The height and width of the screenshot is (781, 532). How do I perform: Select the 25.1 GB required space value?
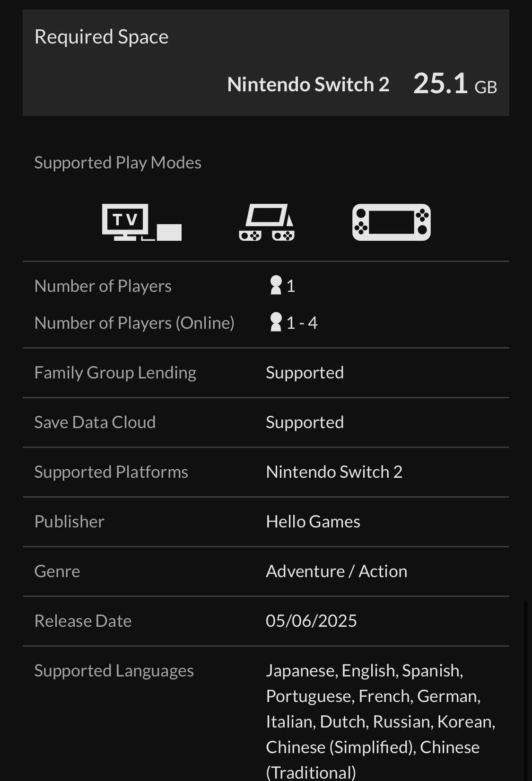[x=455, y=84]
